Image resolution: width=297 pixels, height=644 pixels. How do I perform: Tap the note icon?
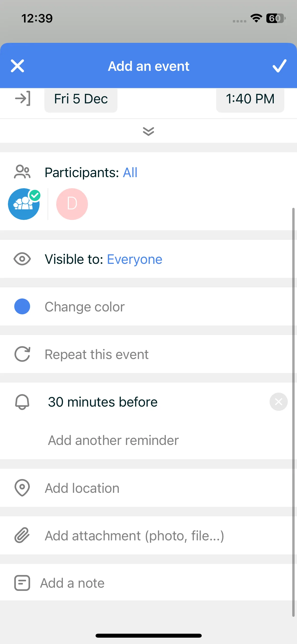tap(22, 583)
